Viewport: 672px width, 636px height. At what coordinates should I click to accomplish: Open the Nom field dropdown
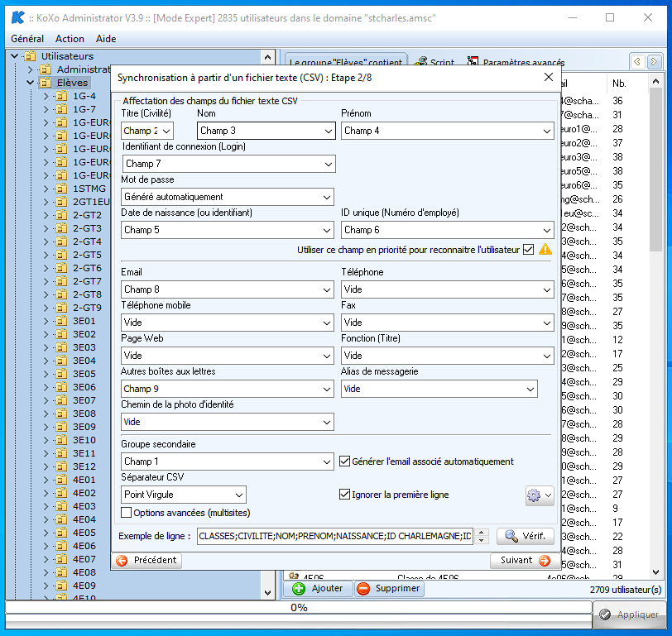coord(266,131)
